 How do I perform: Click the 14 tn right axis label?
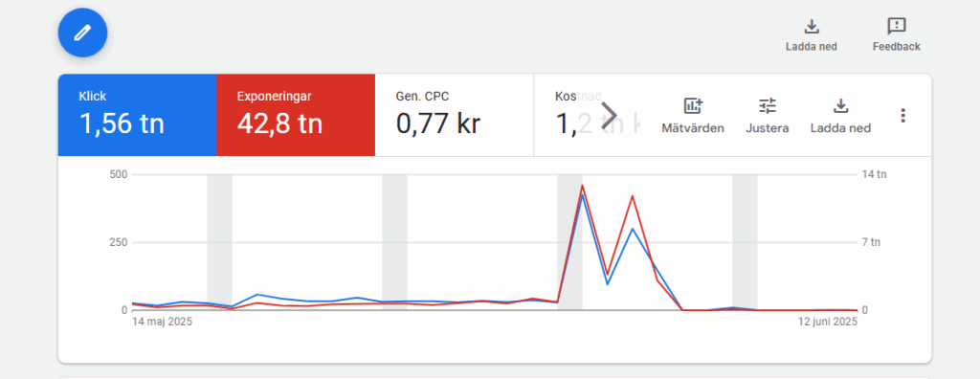[875, 174]
